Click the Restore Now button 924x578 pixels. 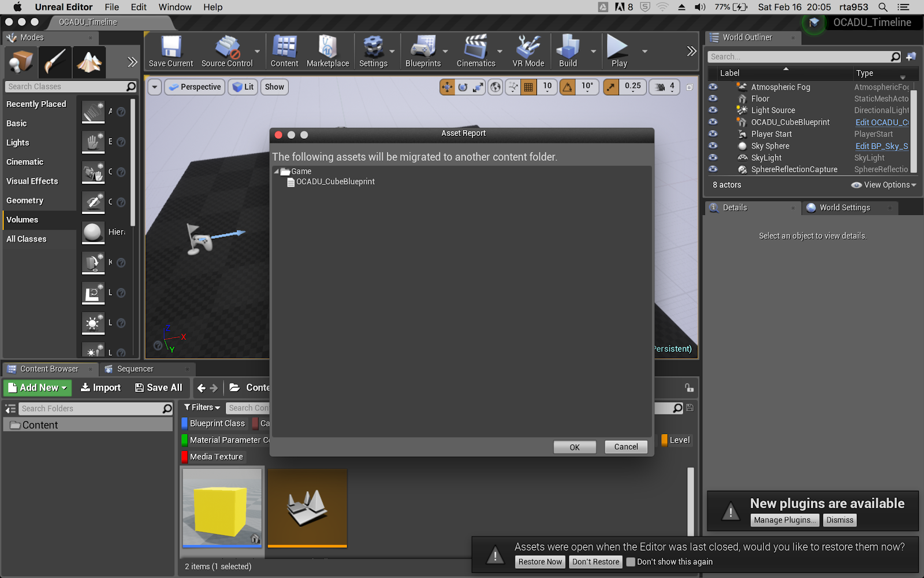(x=540, y=562)
